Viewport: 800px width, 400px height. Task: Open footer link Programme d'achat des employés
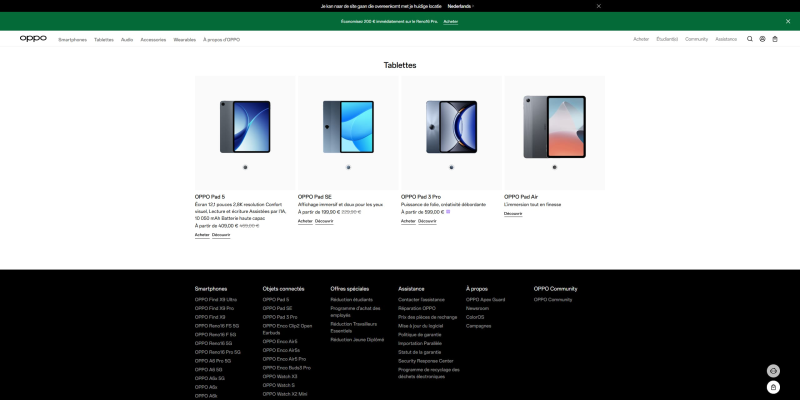(355, 312)
